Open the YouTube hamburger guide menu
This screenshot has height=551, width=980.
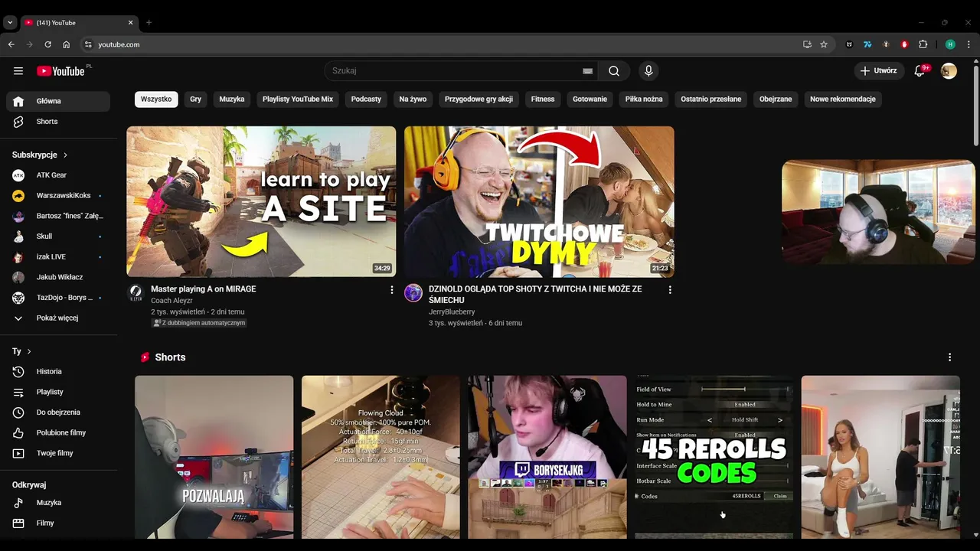pos(18,71)
